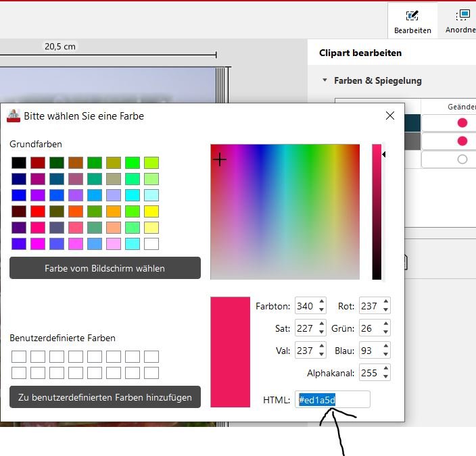The height and width of the screenshot is (456, 476).
Task: Select the second pink changed-color radio button
Action: [462, 141]
